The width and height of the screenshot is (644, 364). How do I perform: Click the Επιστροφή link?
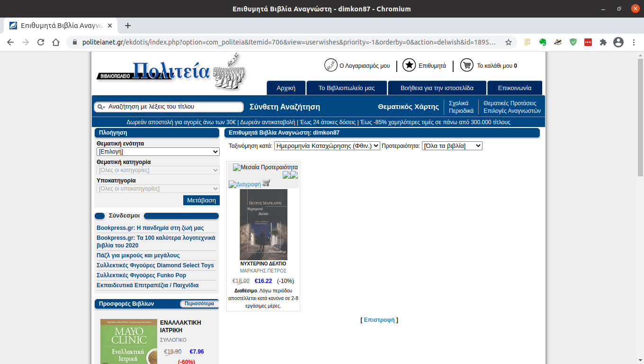click(379, 320)
